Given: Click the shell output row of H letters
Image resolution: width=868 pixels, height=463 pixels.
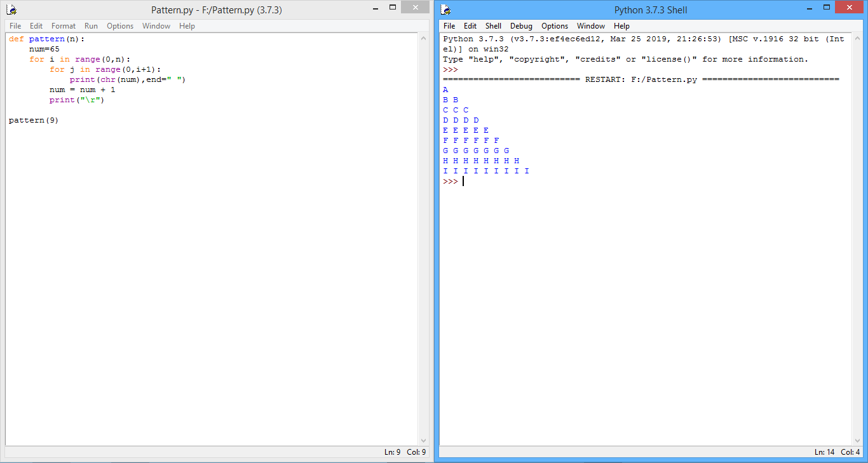Looking at the screenshot, I should [481, 161].
